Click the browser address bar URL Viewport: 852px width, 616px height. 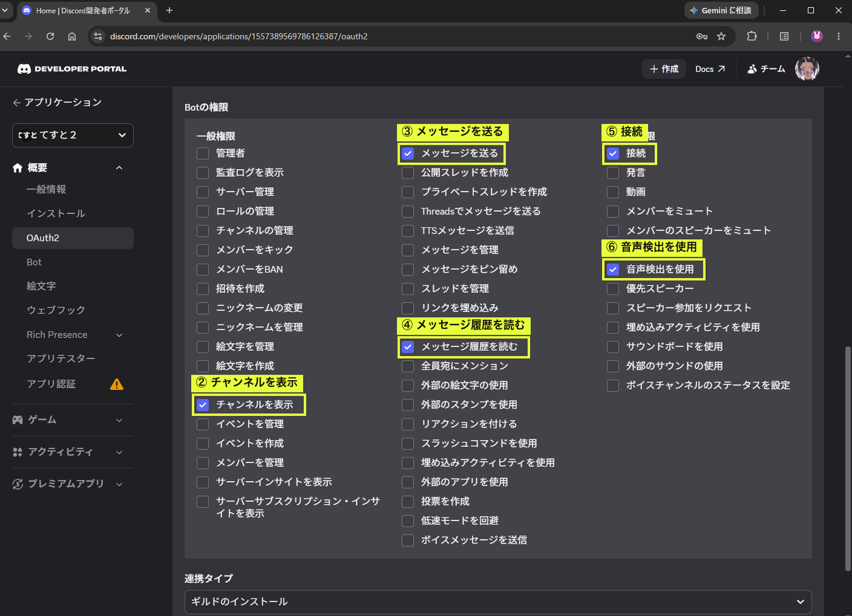point(239,36)
